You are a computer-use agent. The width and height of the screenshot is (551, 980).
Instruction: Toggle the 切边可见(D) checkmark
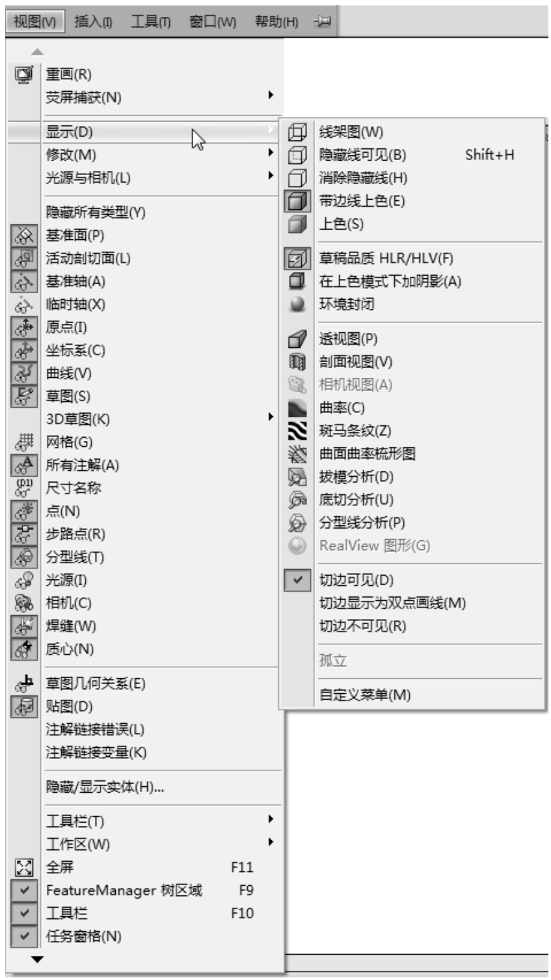[298, 581]
